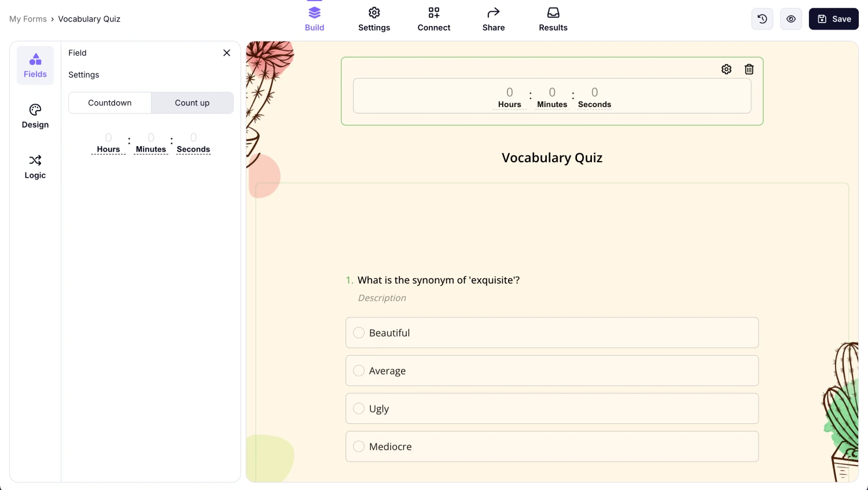Click the question Description placeholder field

[382, 298]
